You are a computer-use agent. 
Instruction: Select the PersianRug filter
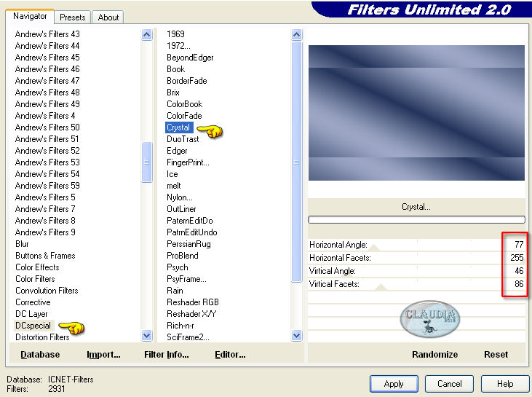[188, 244]
